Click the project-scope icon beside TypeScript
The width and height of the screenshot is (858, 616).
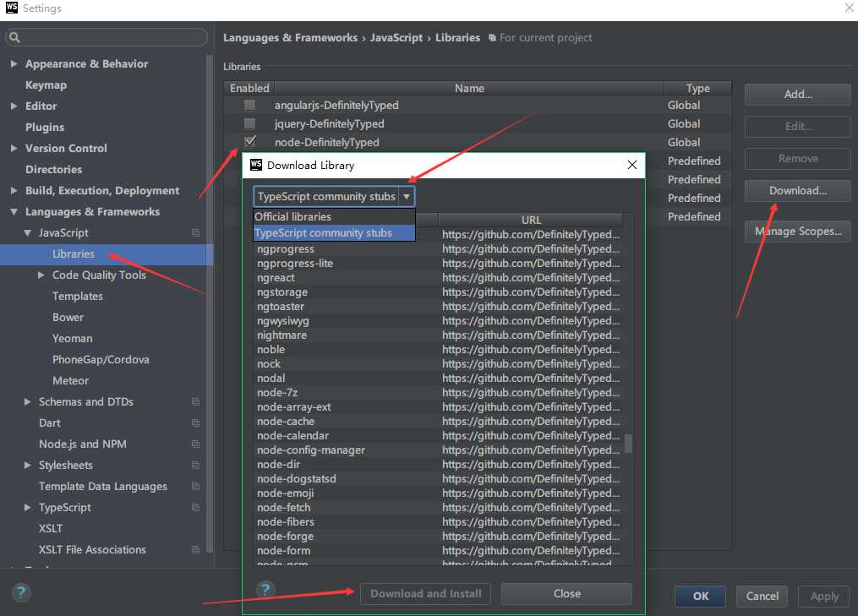tap(195, 508)
